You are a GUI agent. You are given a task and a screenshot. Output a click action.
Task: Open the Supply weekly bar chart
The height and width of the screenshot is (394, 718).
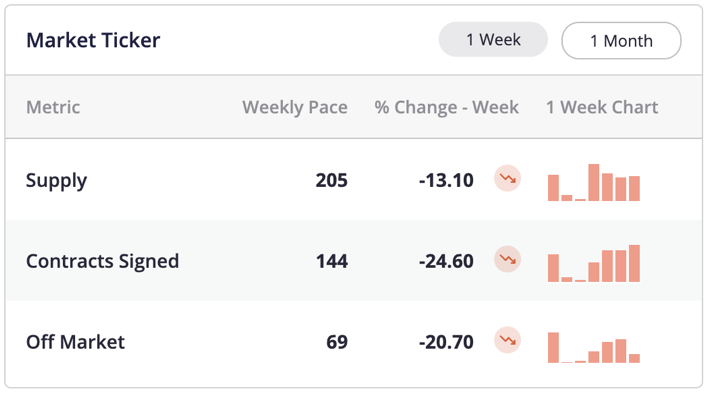pos(594,182)
